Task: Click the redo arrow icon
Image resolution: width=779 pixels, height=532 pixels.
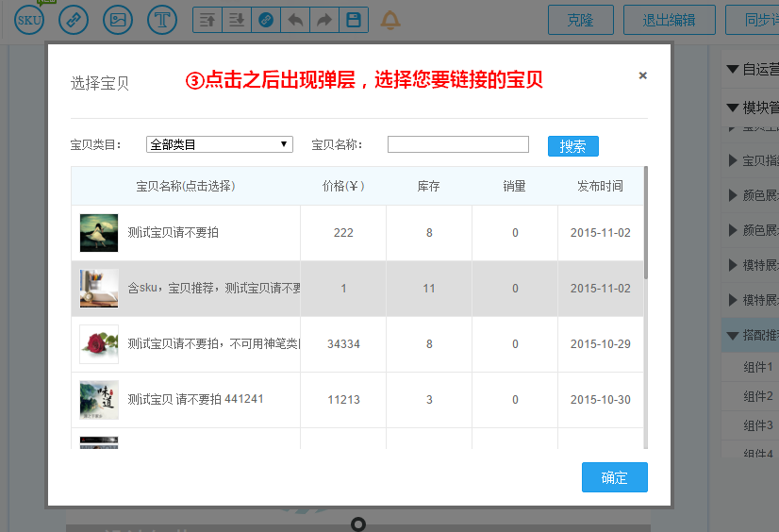Action: (324, 20)
